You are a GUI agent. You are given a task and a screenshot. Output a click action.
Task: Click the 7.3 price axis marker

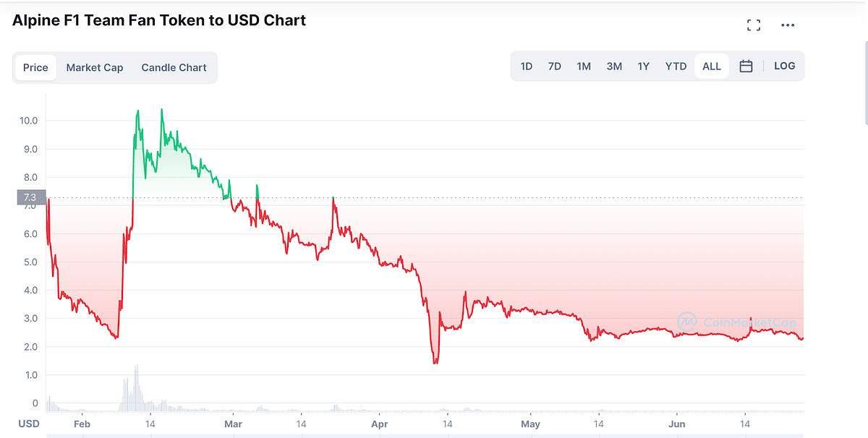(30, 197)
